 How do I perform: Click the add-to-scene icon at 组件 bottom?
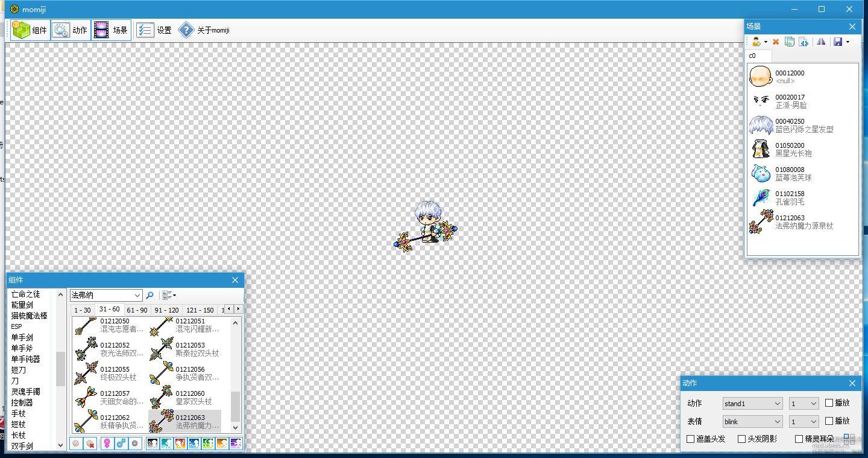click(76, 444)
